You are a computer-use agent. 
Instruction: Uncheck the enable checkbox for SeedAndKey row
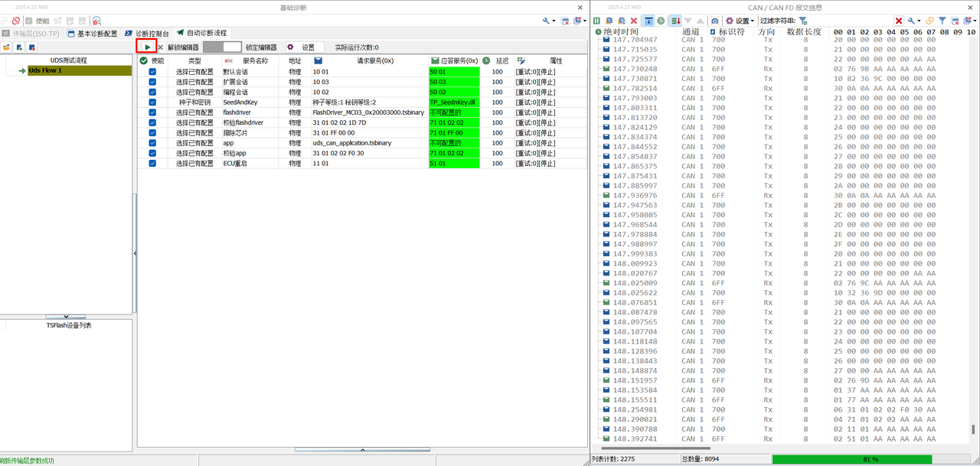(152, 102)
